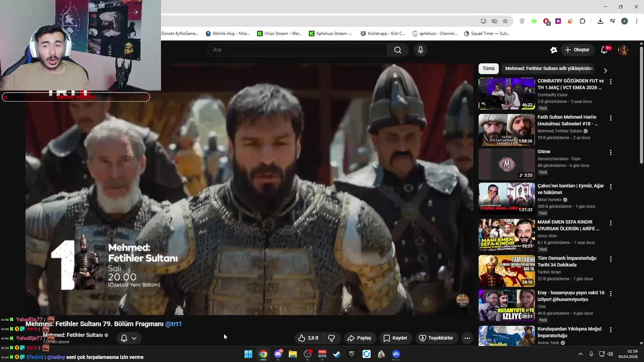Dislike the video with thumbs-down button
The width and height of the screenshot is (644, 362).
point(332,338)
